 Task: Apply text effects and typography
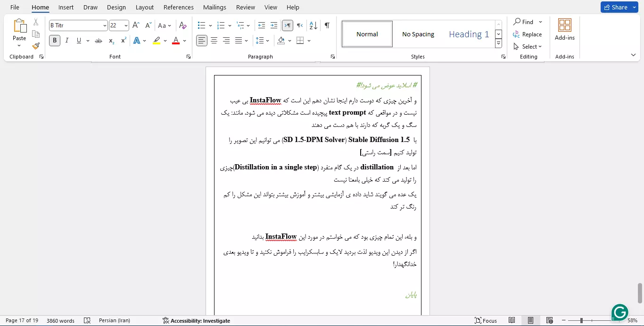point(137,41)
